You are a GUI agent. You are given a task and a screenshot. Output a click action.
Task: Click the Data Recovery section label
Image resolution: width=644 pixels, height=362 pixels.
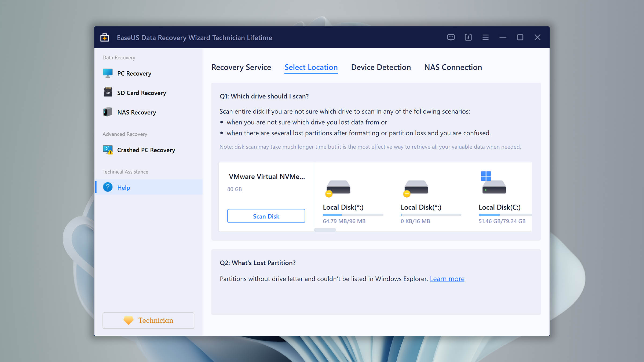click(x=119, y=58)
